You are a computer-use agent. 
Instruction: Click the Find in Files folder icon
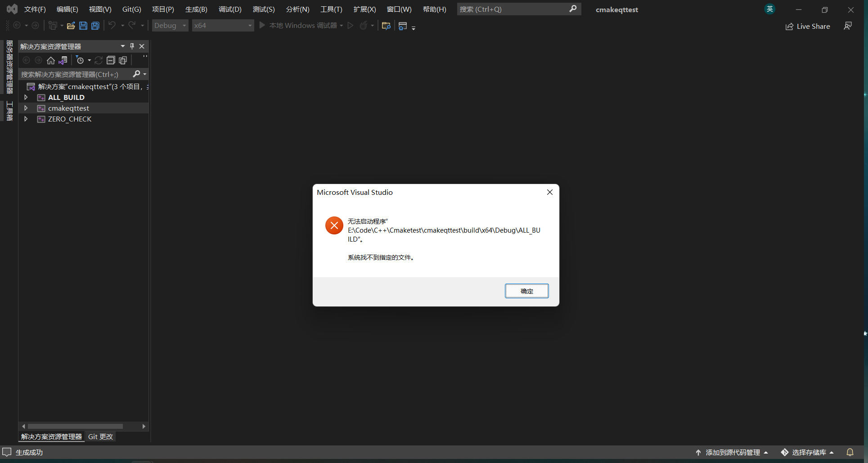point(386,26)
